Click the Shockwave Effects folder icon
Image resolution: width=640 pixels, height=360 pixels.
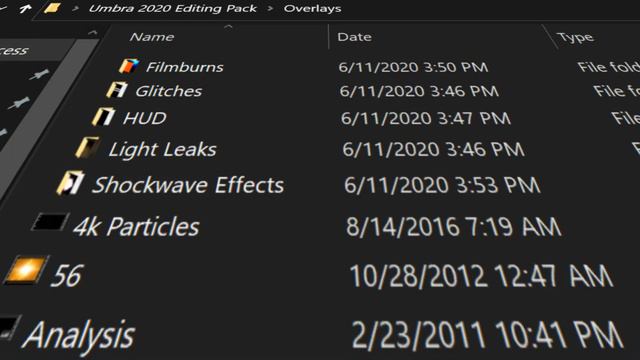coord(71,183)
